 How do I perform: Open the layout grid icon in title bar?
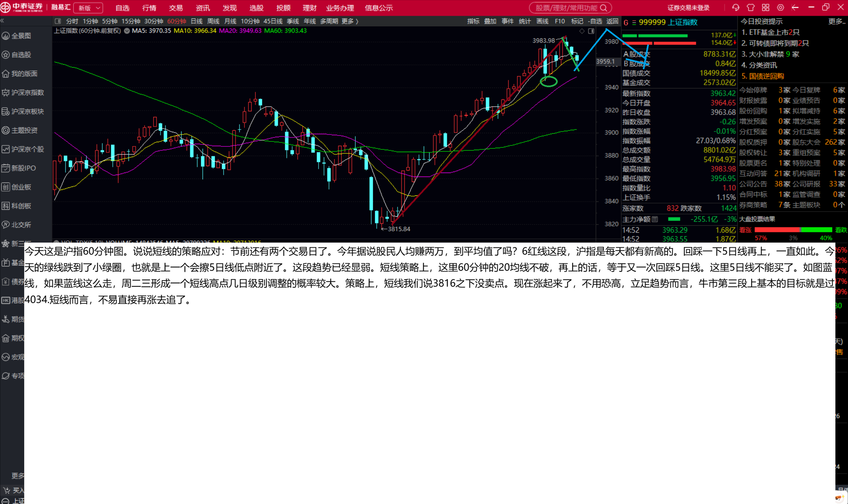point(765,8)
